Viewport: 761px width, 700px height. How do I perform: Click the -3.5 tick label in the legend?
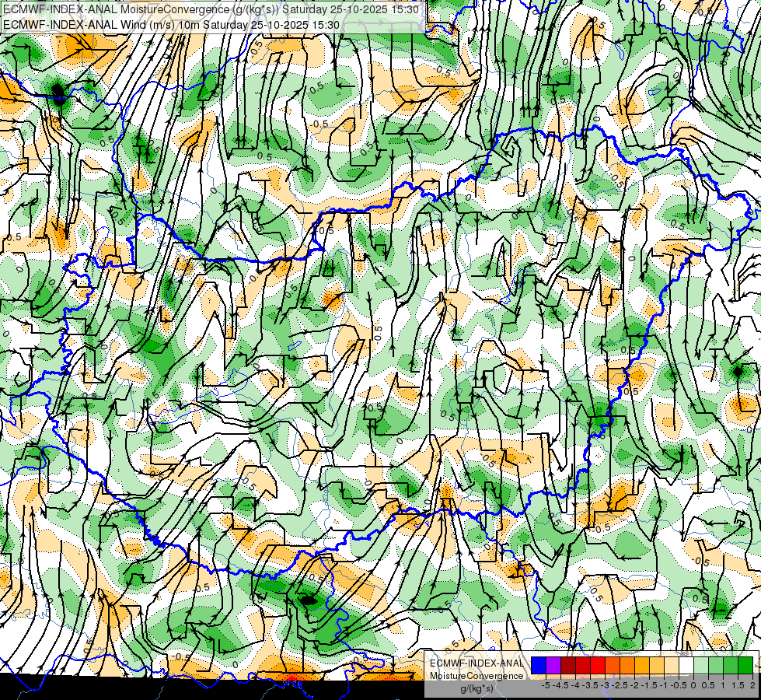click(x=590, y=685)
